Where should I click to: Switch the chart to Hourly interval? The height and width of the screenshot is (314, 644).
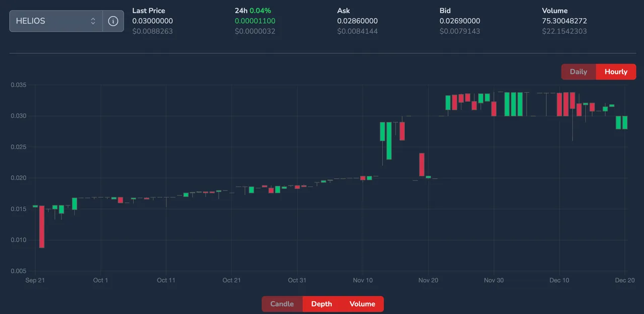(x=616, y=72)
